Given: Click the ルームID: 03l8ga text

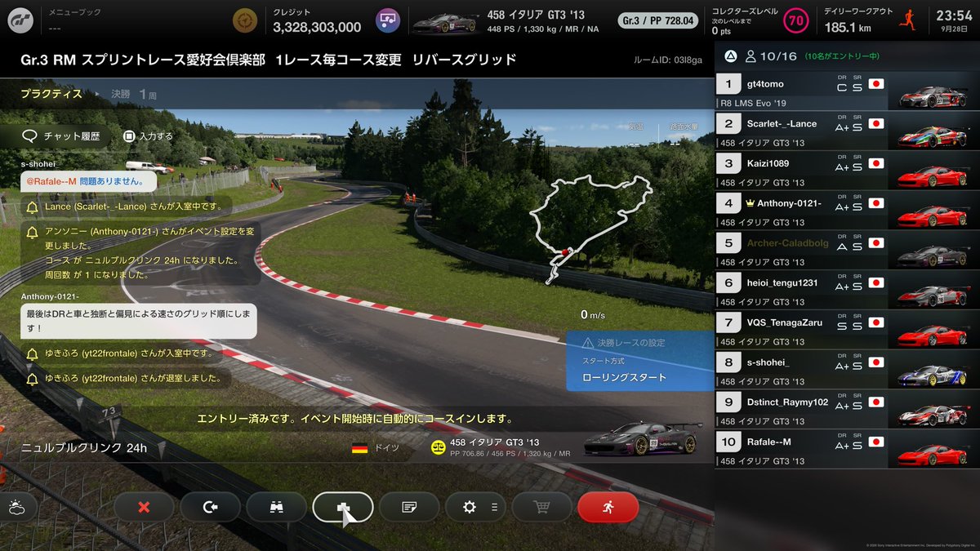Looking at the screenshot, I should [667, 60].
